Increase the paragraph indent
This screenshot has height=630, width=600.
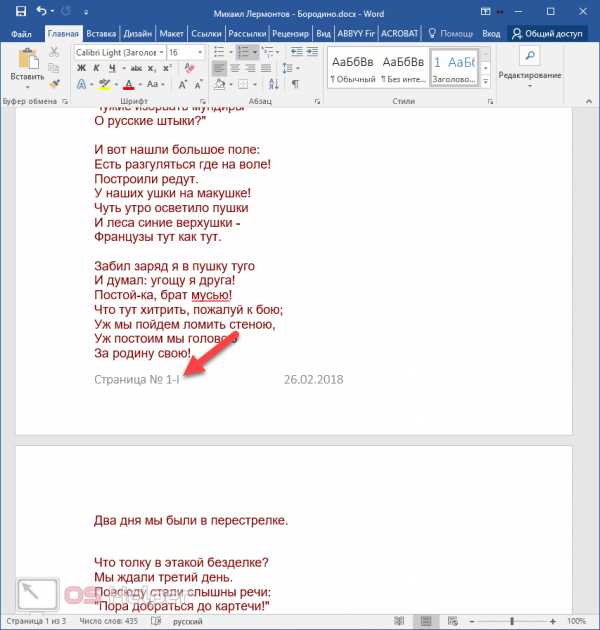tap(312, 52)
